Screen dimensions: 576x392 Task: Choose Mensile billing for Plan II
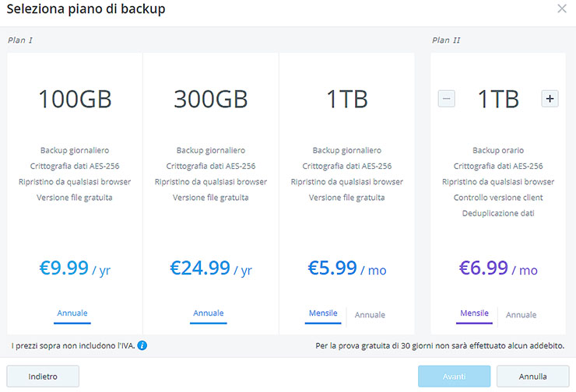(x=474, y=313)
